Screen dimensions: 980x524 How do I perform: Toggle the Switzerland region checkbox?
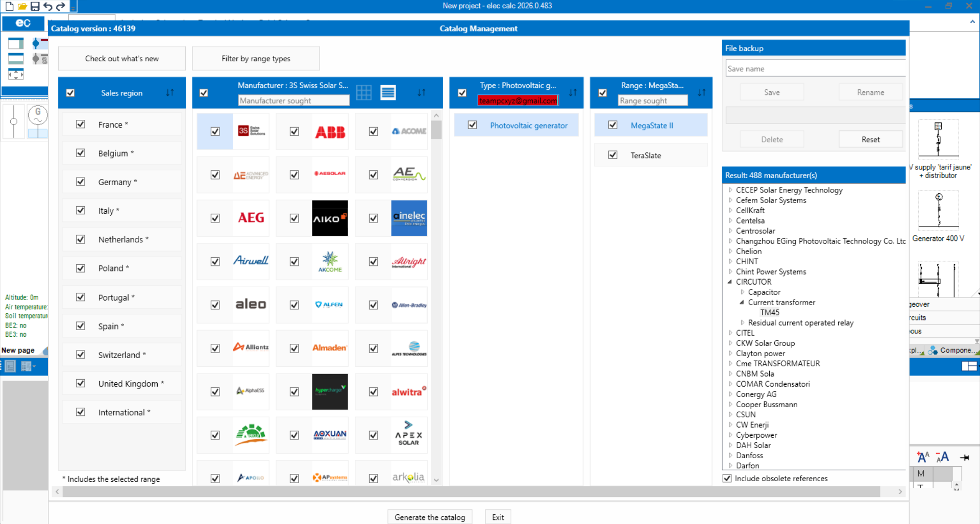(81, 354)
